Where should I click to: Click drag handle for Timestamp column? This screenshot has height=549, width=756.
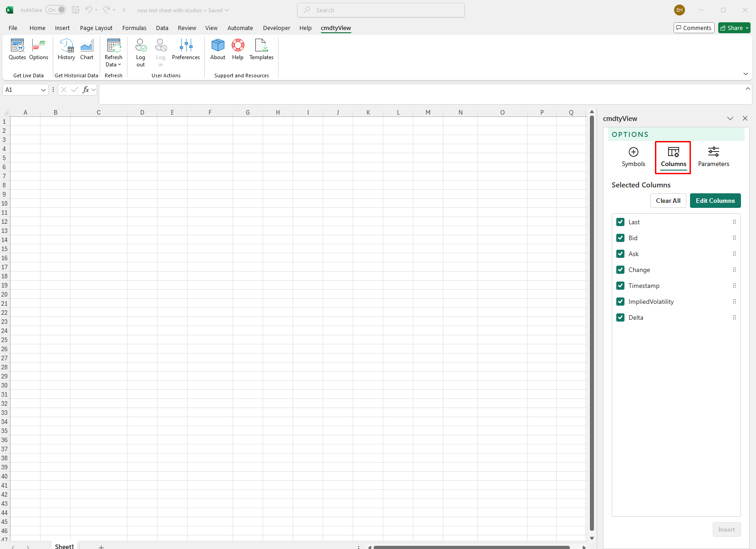(x=734, y=286)
